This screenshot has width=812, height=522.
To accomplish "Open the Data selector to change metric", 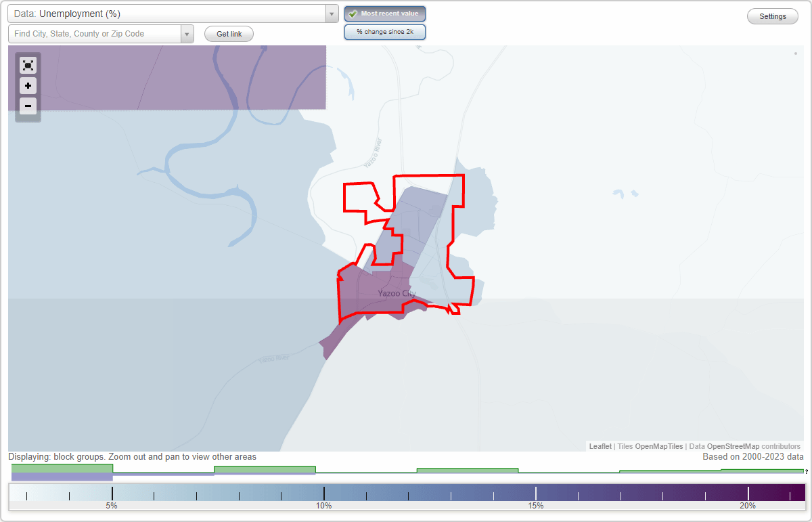I will [169, 14].
